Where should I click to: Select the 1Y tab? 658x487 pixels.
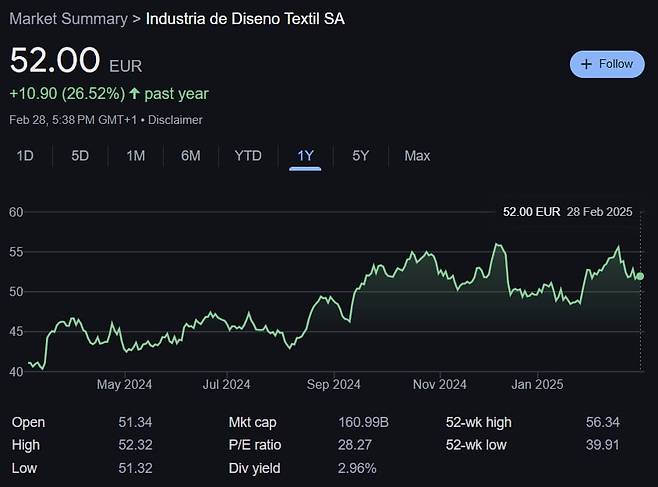305,156
